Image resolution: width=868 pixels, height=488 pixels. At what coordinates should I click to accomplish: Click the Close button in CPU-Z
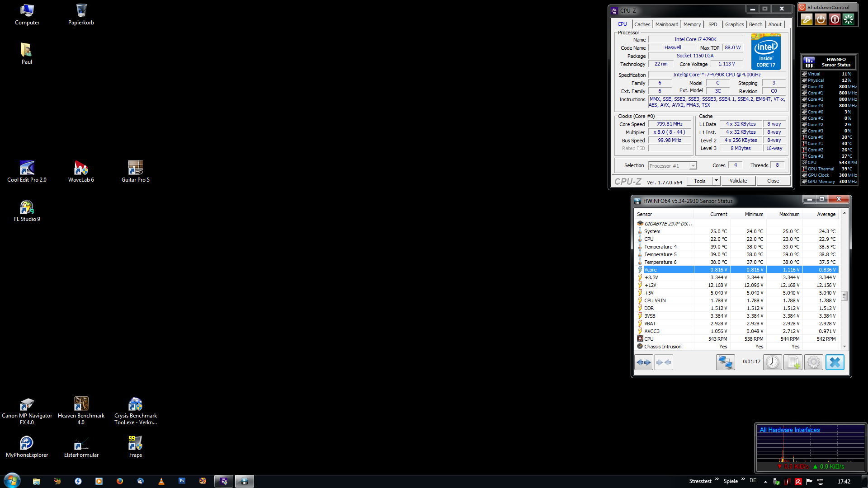coord(773,181)
